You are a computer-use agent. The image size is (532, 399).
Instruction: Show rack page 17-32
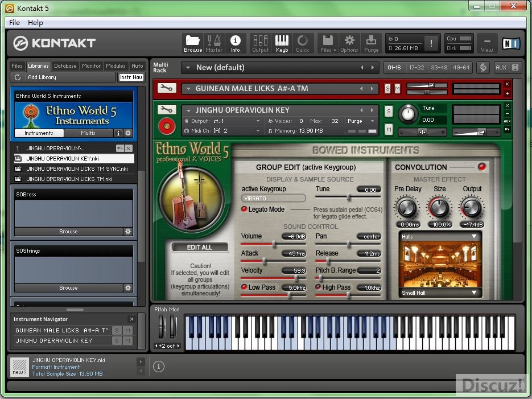416,68
